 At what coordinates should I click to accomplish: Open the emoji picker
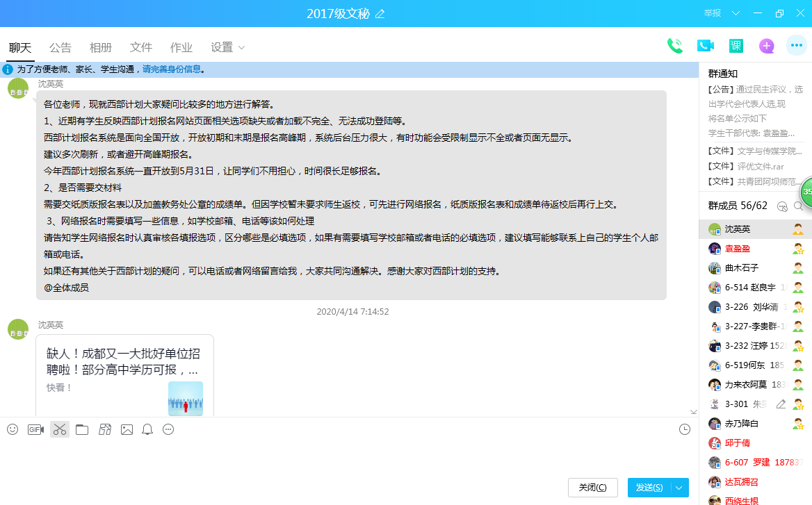pos(13,429)
